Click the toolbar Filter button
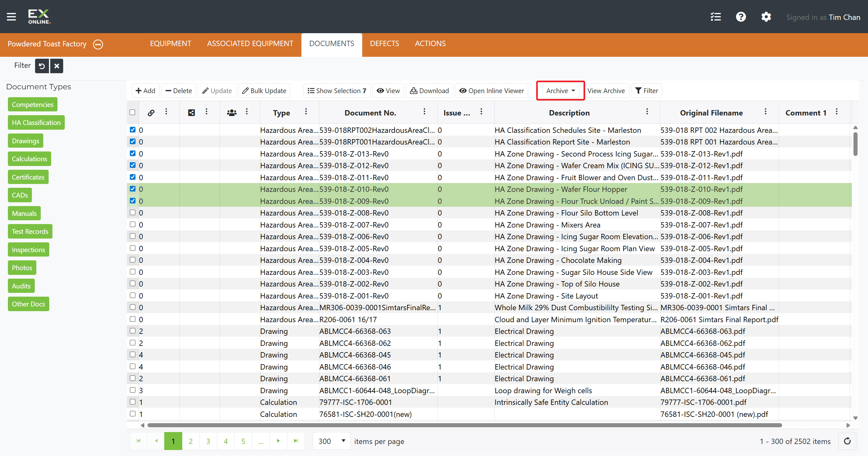868x456 pixels. tap(646, 91)
